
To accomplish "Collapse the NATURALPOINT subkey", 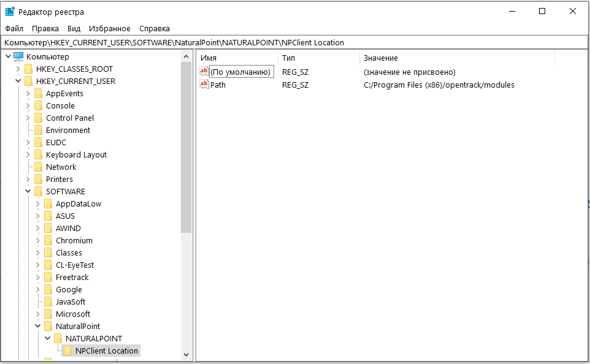I will point(47,338).
